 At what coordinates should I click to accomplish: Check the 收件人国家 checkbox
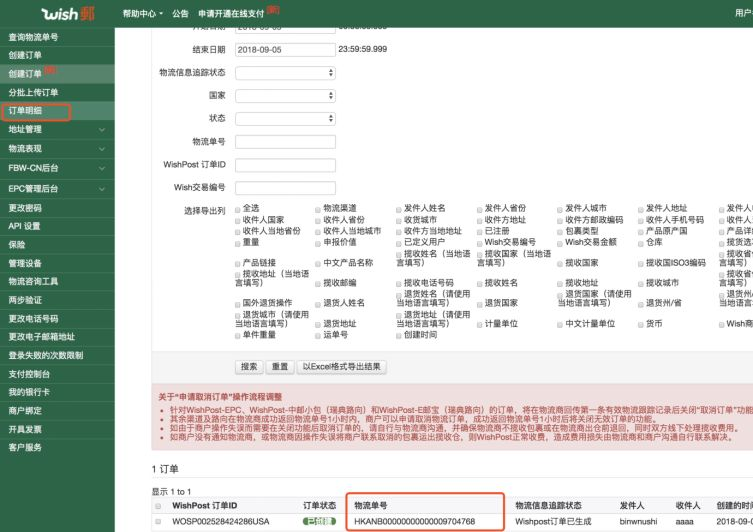tap(238, 221)
